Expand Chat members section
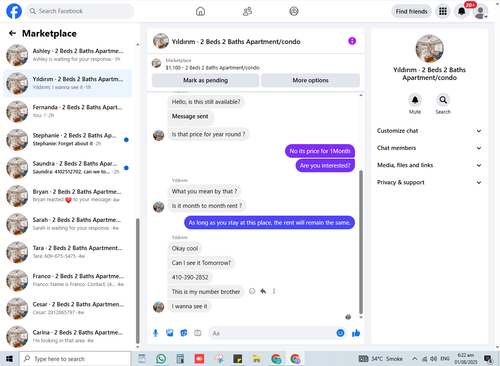Screen dimensions: 500x366 (x=429, y=148)
